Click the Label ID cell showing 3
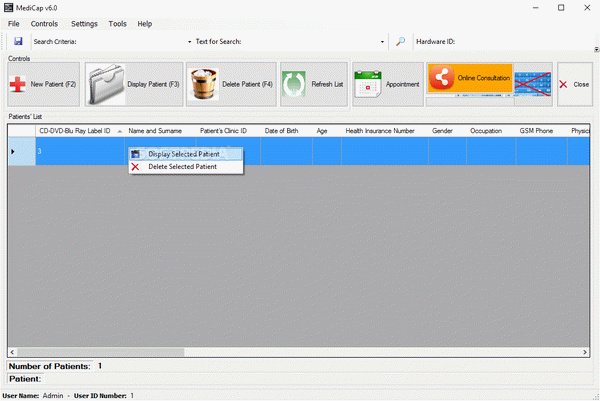600x401 pixels. 80,152
